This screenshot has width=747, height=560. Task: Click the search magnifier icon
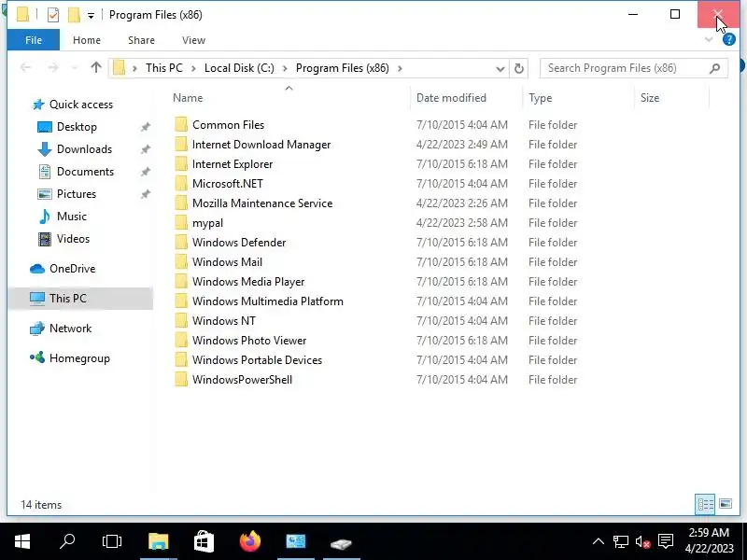(x=714, y=68)
